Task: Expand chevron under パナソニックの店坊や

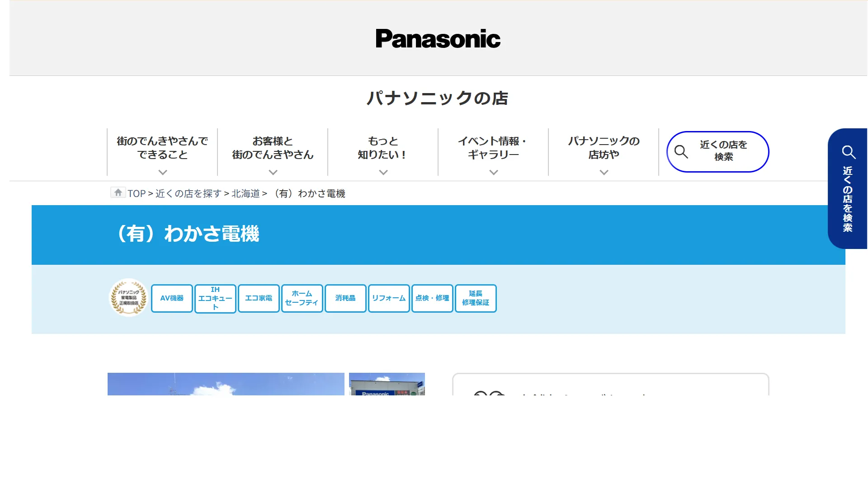Action: 604,172
